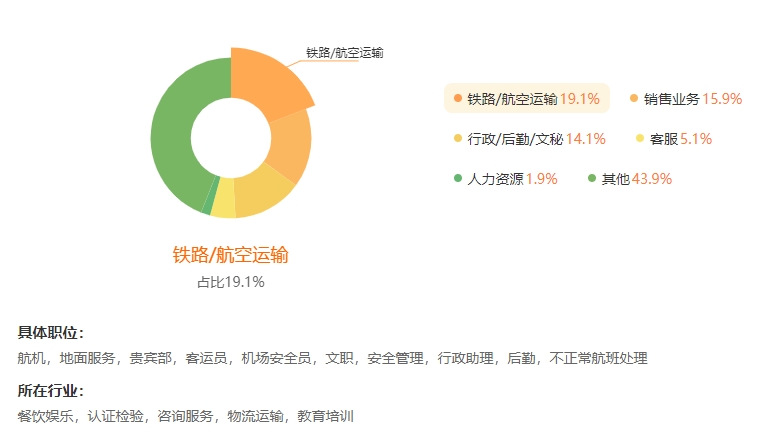Screen dimensions: 777x432
Task: Click the yellow dot beside 客服 legend
Action: click(x=640, y=138)
